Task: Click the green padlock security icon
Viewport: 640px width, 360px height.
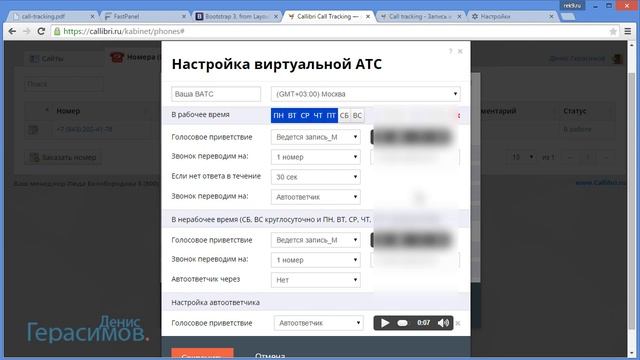Action: click(x=57, y=31)
